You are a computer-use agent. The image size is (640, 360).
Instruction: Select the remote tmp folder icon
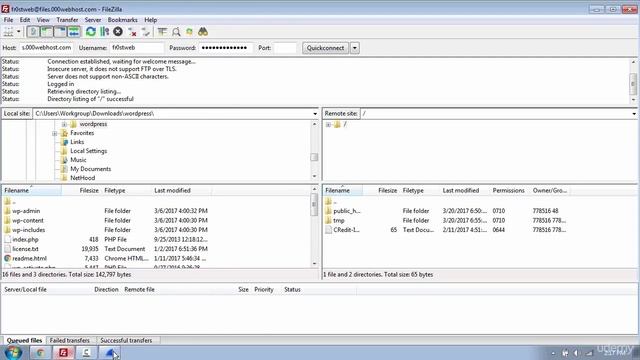[329, 220]
